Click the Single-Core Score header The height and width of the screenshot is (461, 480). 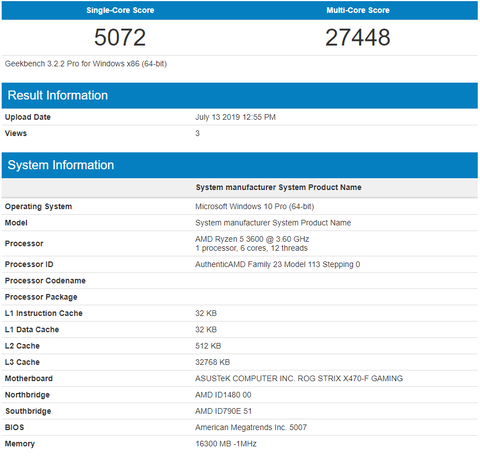coord(120,10)
